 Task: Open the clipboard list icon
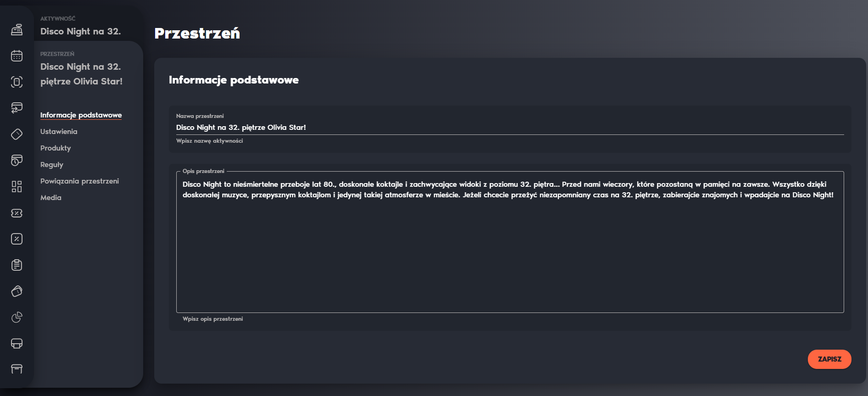[17, 265]
